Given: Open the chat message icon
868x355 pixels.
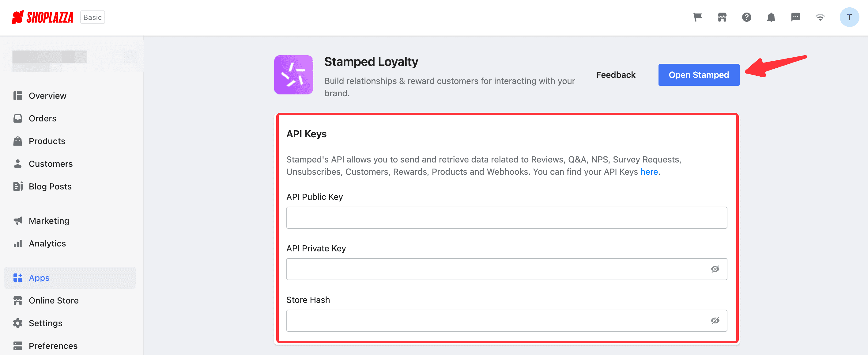Looking at the screenshot, I should point(795,17).
